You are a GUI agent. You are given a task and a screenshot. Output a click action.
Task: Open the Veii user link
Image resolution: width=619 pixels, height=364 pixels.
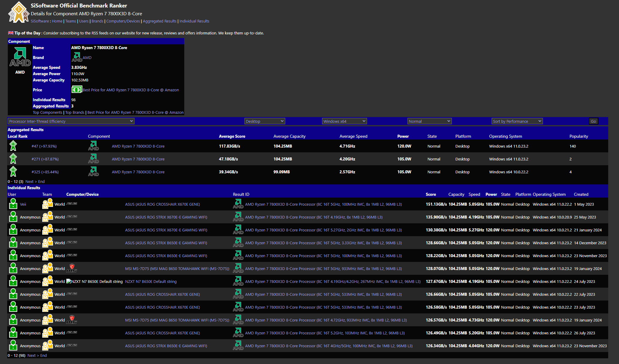tap(23, 204)
